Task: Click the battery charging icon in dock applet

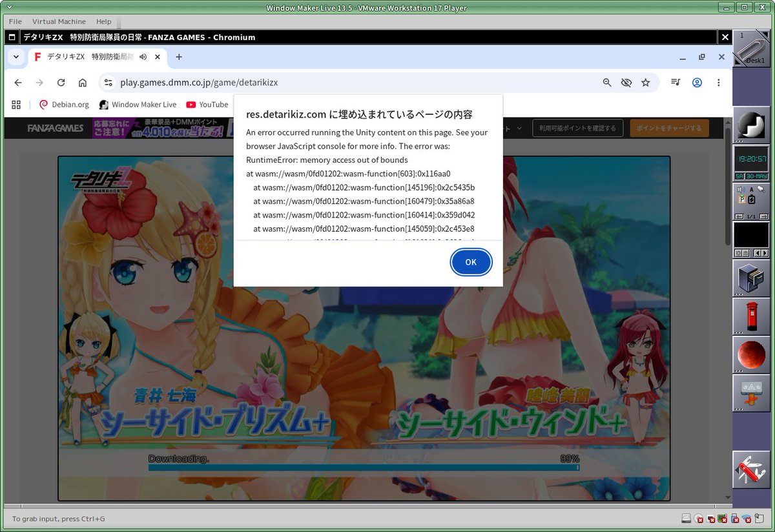Action: coord(751,199)
